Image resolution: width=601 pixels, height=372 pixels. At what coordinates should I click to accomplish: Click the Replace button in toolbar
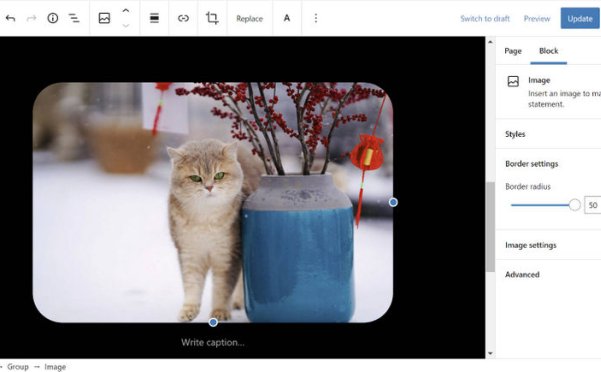250,18
